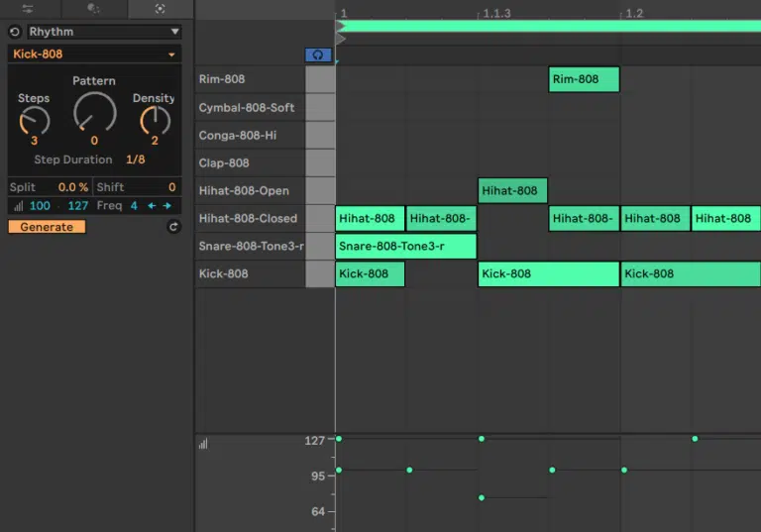
Task: Select the Kick-808 note starting at 1.2
Action: click(x=690, y=273)
